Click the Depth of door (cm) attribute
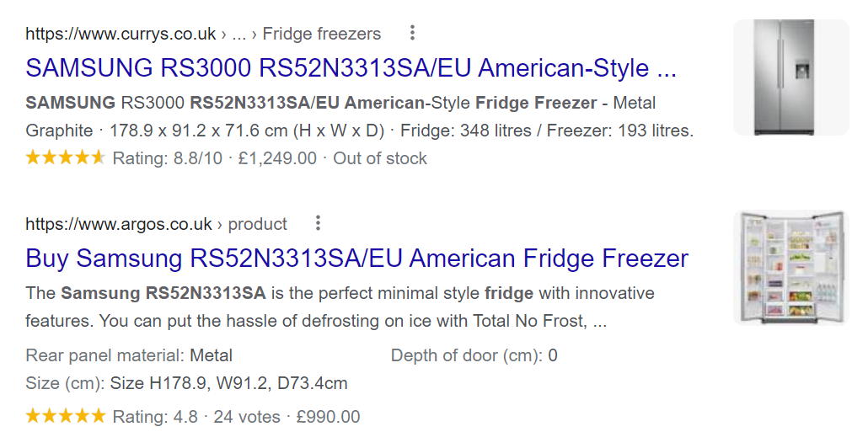This screenshot has height=448, width=868. [474, 355]
